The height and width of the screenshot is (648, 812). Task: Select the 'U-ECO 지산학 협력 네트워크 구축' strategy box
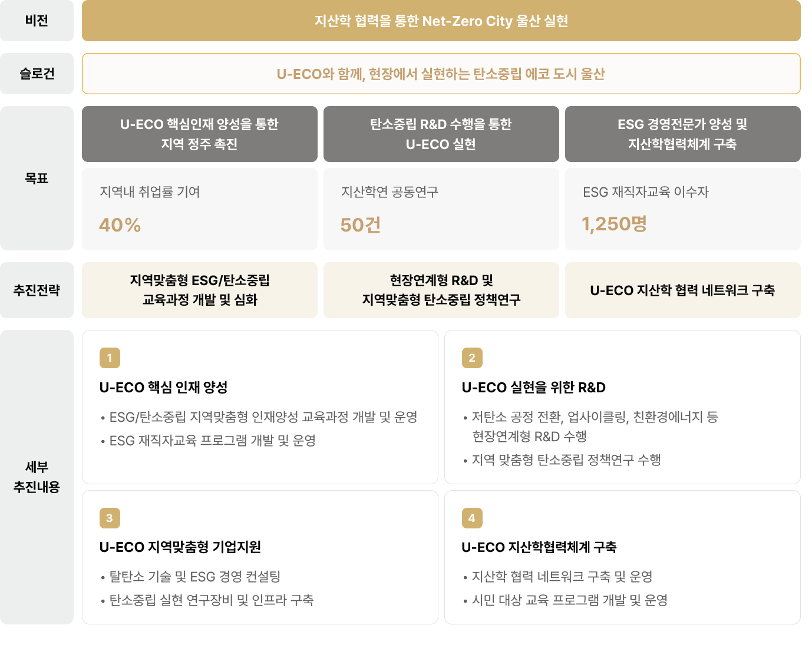tap(682, 290)
